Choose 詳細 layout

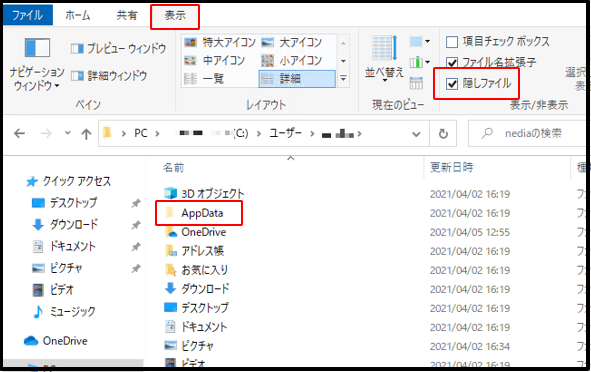(297, 79)
